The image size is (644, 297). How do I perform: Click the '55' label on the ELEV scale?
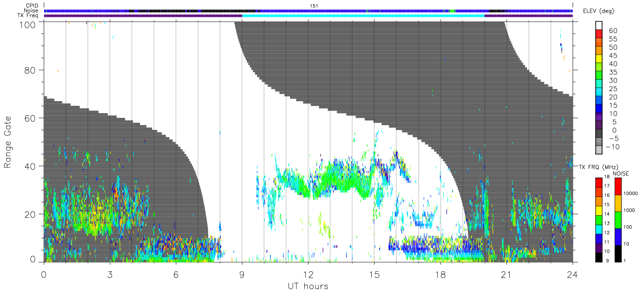point(613,39)
